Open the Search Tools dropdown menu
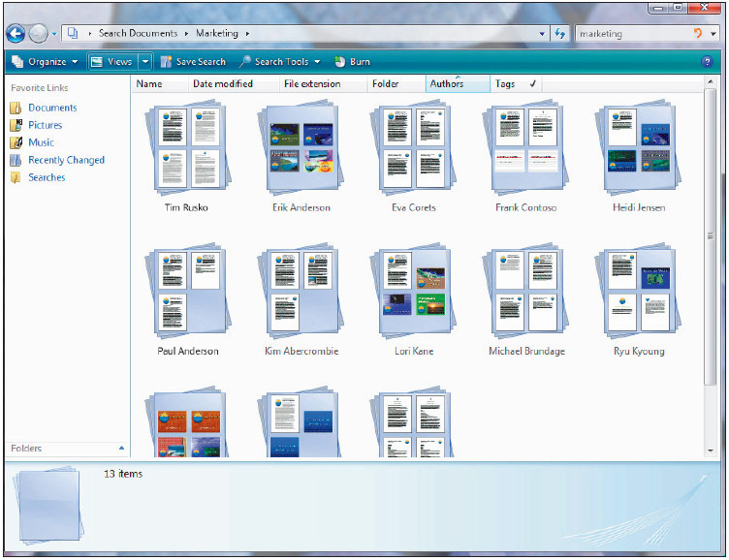The height and width of the screenshot is (560, 729). [280, 61]
